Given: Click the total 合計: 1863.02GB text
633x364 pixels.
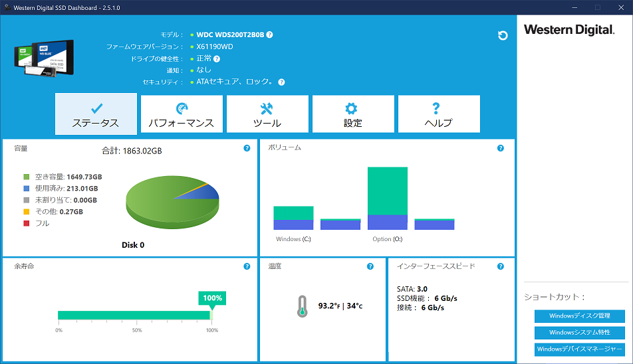Looking at the screenshot, I should [132, 151].
